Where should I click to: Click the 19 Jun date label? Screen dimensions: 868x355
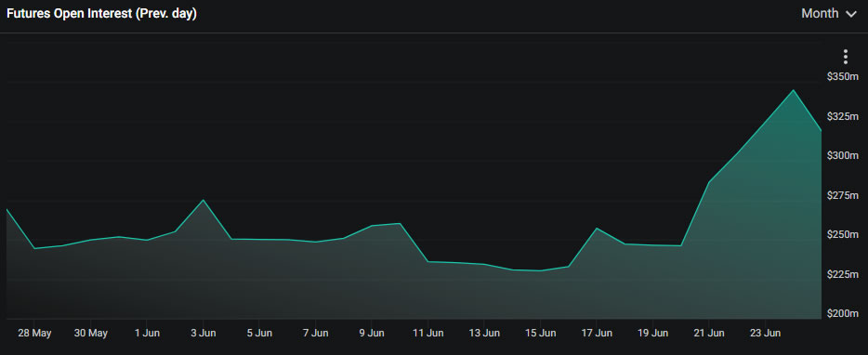652,333
